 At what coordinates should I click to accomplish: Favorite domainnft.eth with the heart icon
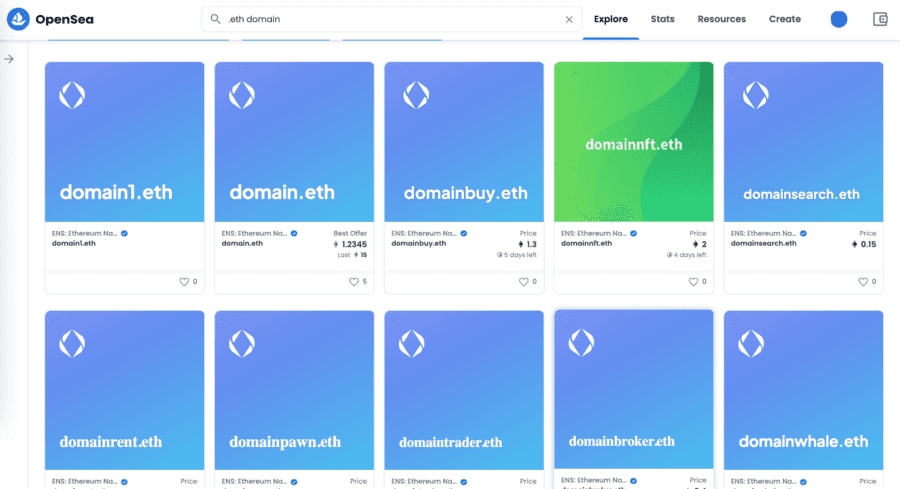tap(693, 282)
